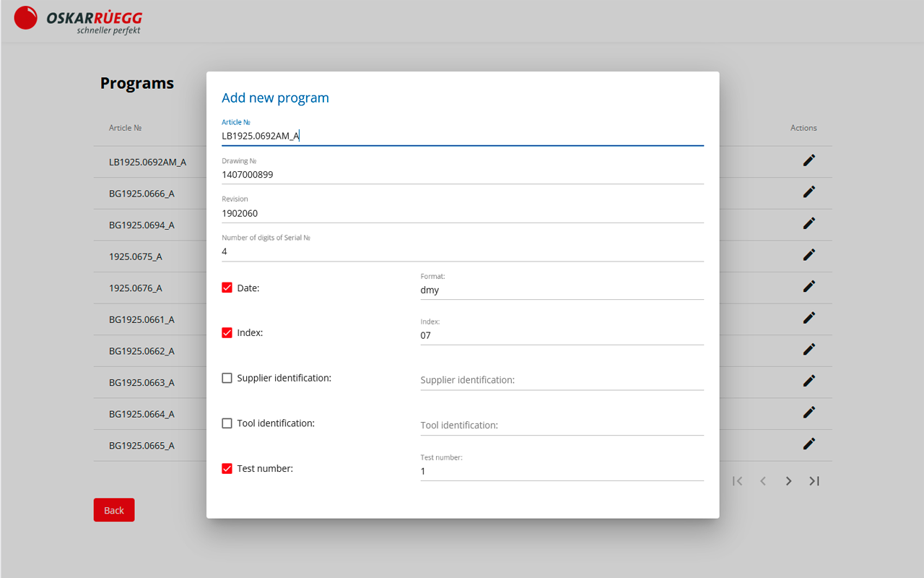Viewport: 924px width, 578px height.
Task: Click the Oskar Rüegg logo
Action: (x=78, y=20)
